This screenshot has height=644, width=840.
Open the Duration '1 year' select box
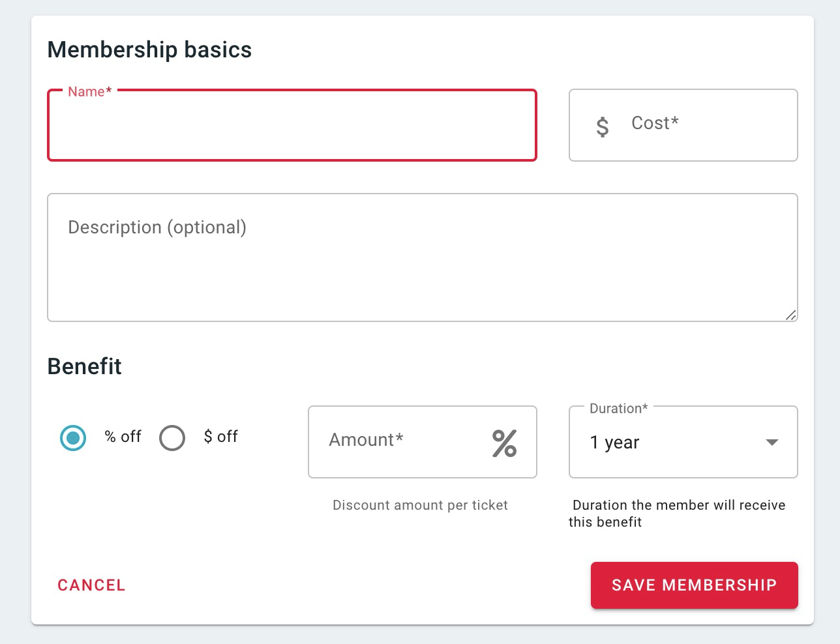pyautogui.click(x=683, y=442)
